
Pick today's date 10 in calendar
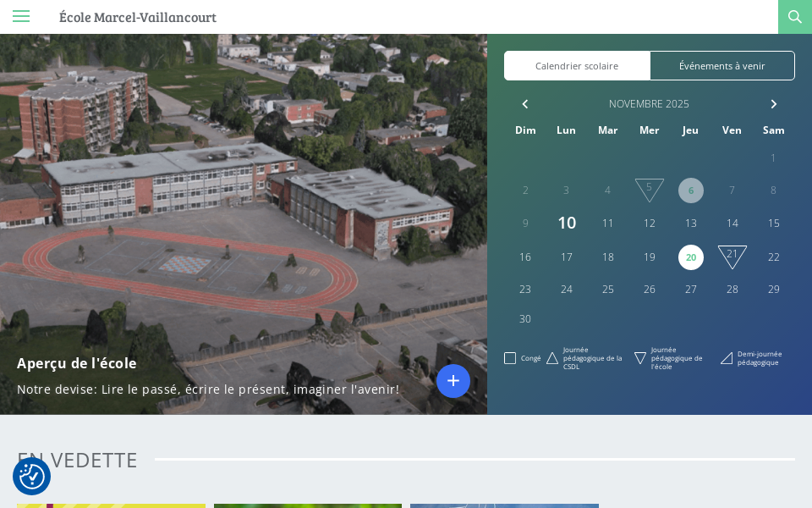(x=567, y=223)
